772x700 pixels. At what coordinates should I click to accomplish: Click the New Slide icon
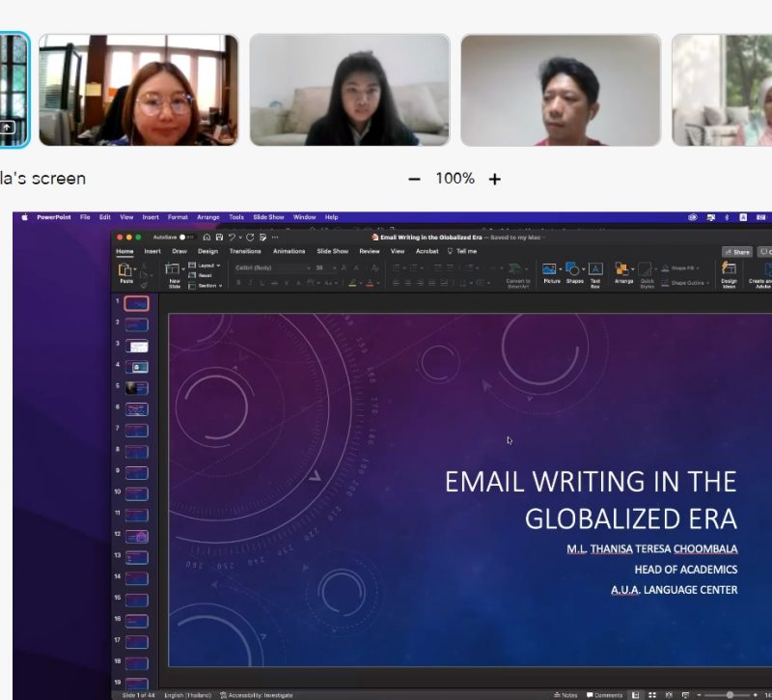[x=173, y=269]
